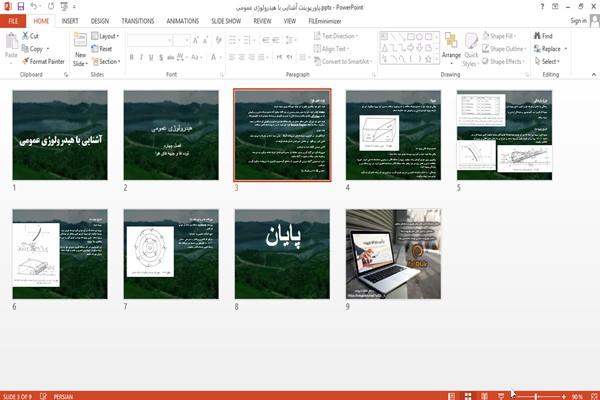
Task: Select slide 8 thumbnail
Action: point(282,254)
